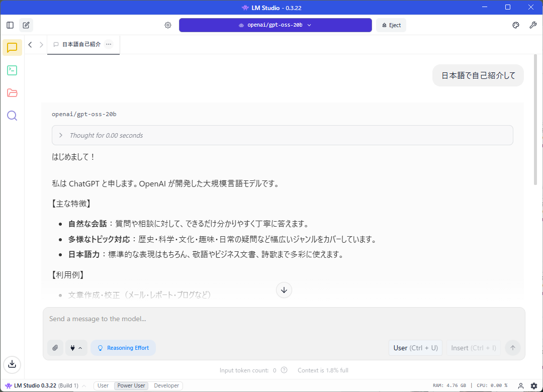Click the 【利用例】 heading
The image size is (543, 392).
[68, 275]
